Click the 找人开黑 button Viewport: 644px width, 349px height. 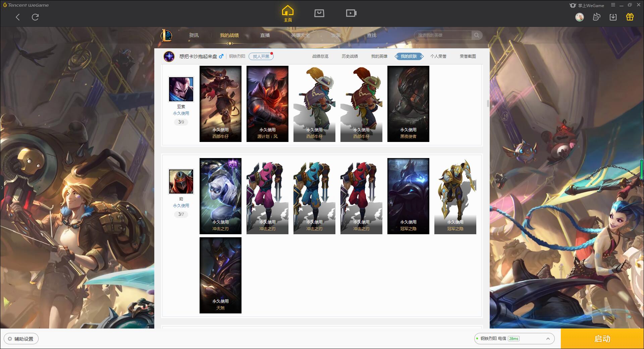click(x=261, y=56)
